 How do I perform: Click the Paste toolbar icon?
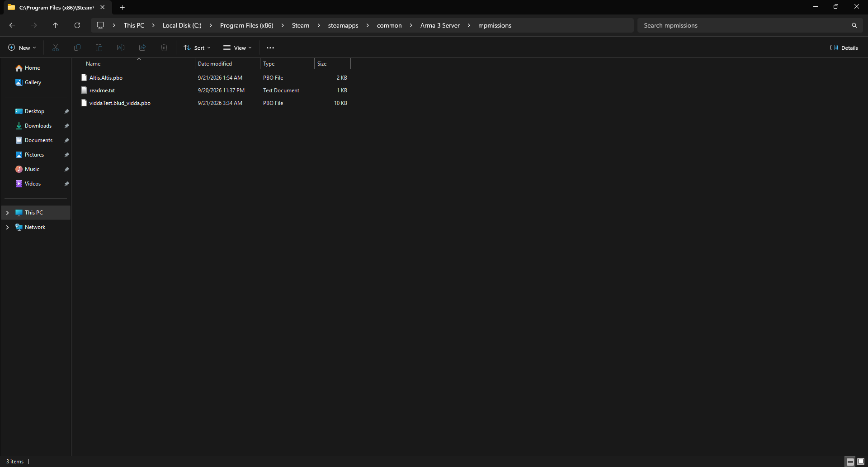[x=99, y=48]
